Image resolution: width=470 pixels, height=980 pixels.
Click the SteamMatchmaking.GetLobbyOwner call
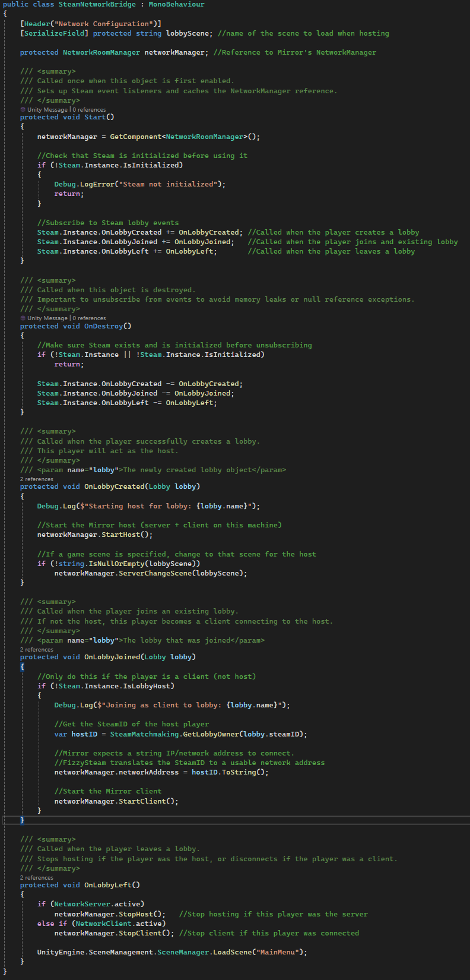tap(209, 734)
